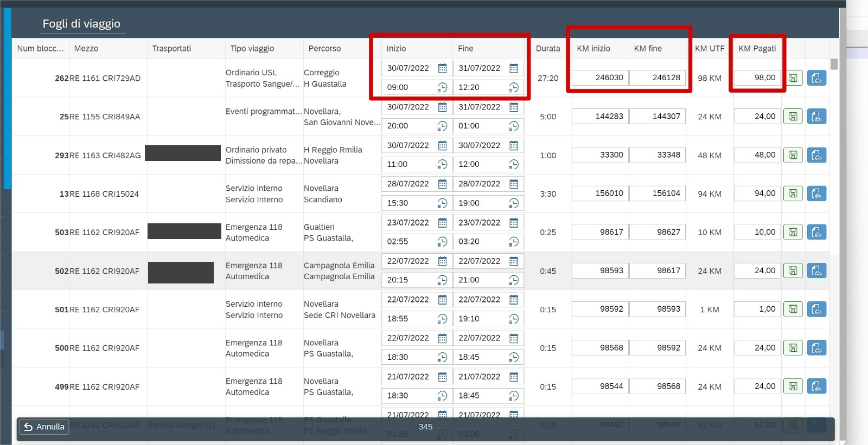Click the Durata column header
Screen dimensions: 868x445
547,49
